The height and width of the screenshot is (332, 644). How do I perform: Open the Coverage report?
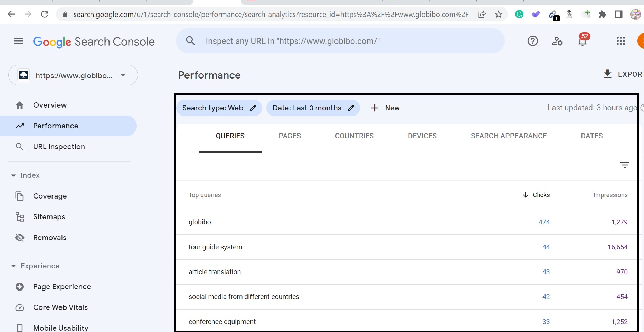point(68,196)
